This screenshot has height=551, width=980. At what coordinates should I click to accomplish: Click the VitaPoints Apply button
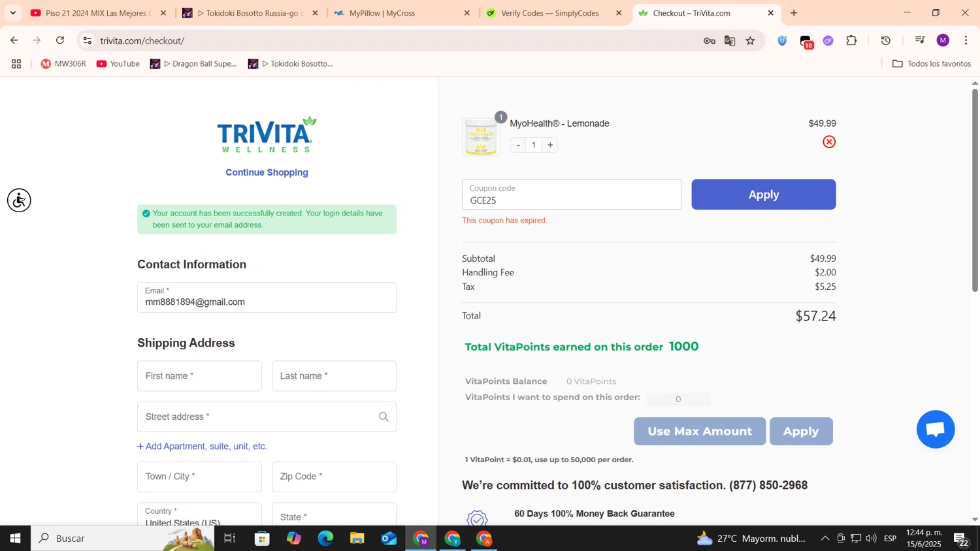(801, 432)
